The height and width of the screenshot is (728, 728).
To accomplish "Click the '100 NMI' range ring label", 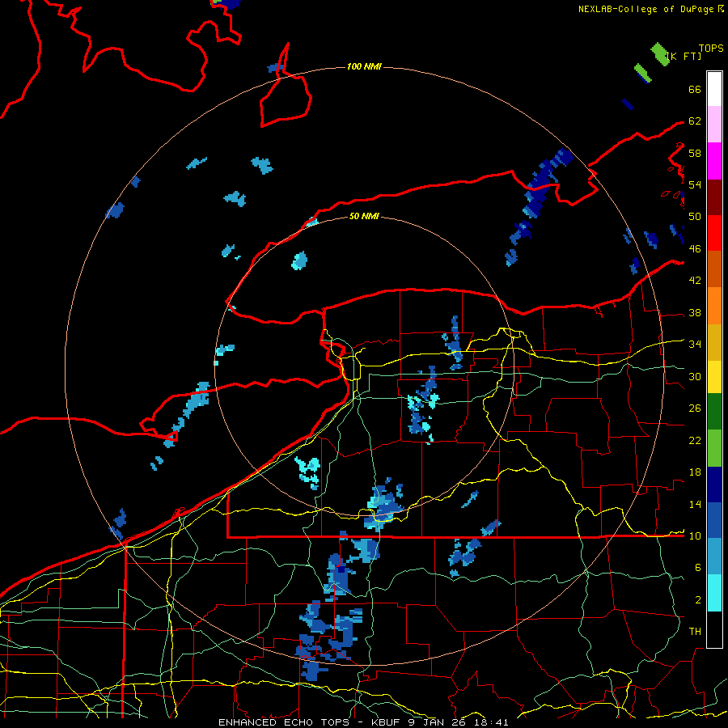I will coord(364,67).
